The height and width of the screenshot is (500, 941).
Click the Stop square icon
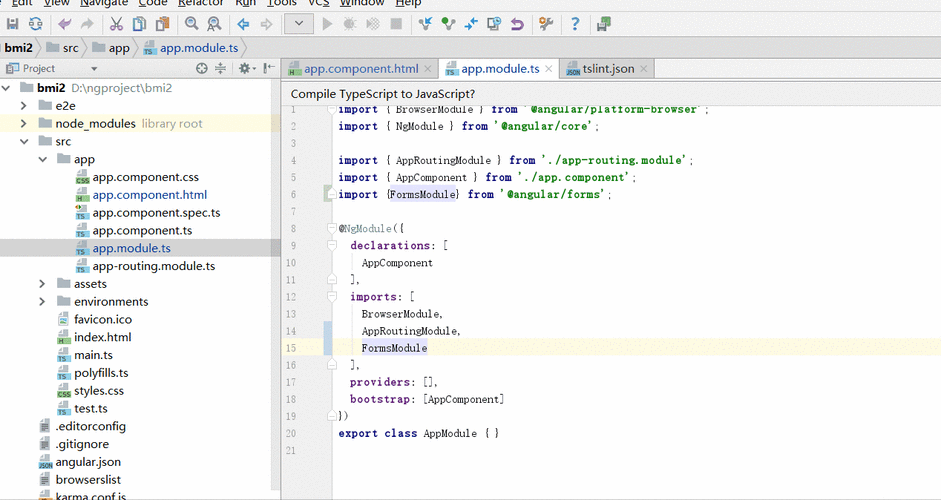pyautogui.click(x=396, y=24)
